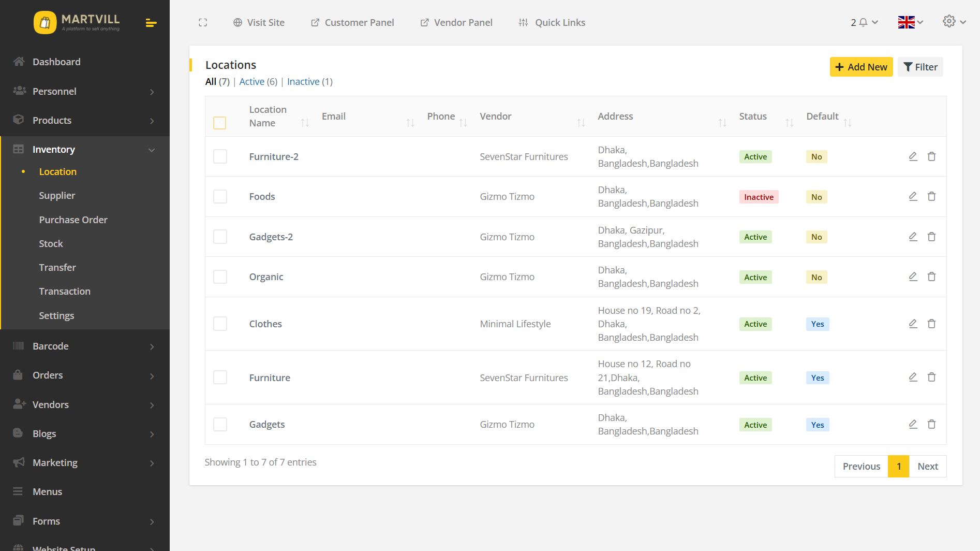The height and width of the screenshot is (551, 980).
Task: Tick the checkbox for Organic row
Action: click(220, 277)
